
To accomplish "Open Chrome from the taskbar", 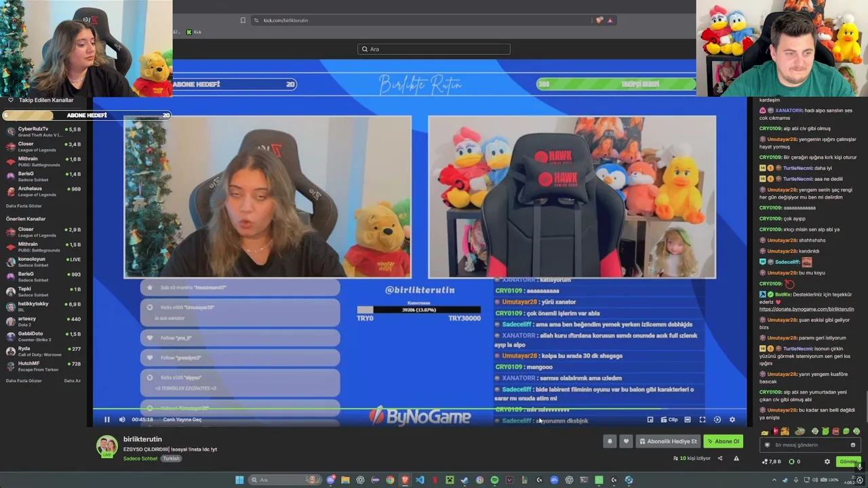I will (390, 480).
